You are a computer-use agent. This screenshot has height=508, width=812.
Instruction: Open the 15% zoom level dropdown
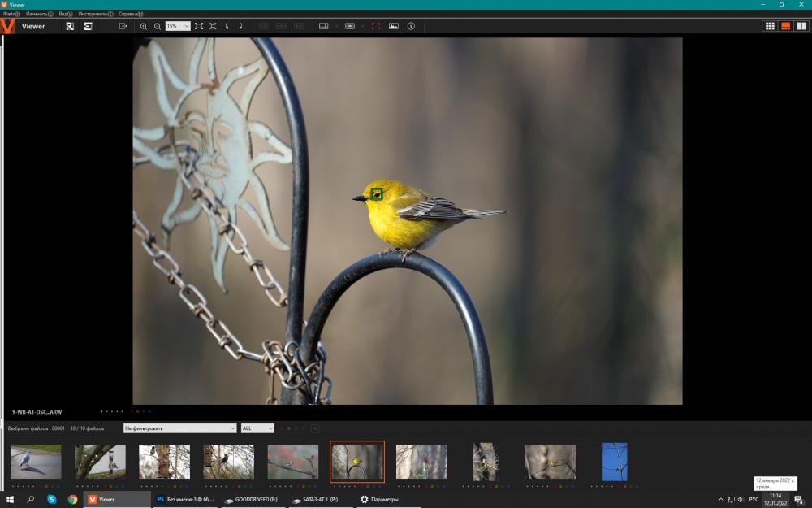click(178, 26)
